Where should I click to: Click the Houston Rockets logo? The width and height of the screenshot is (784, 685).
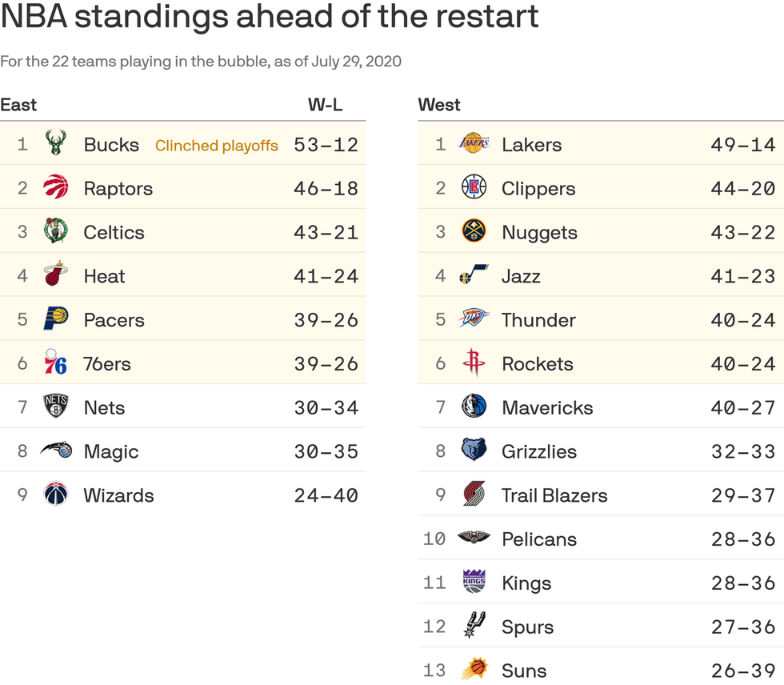tap(474, 363)
